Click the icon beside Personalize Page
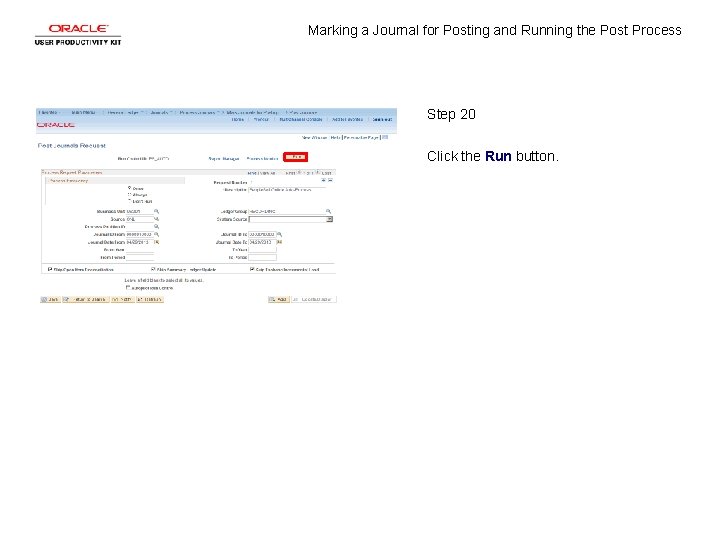720x540 pixels. point(385,137)
